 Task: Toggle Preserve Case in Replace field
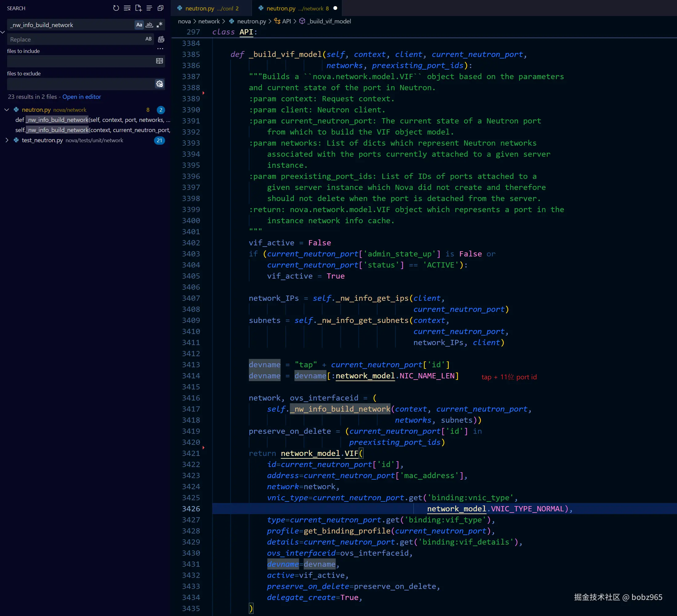(x=148, y=39)
